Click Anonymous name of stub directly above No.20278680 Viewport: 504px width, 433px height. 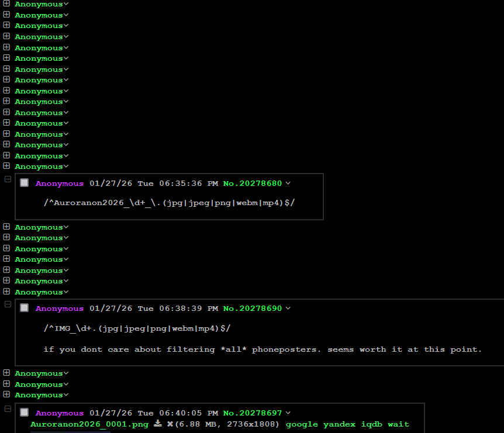[39, 167]
